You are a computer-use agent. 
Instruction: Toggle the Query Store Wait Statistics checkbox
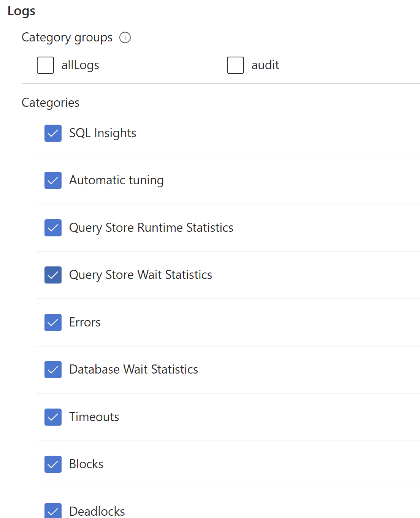point(53,275)
